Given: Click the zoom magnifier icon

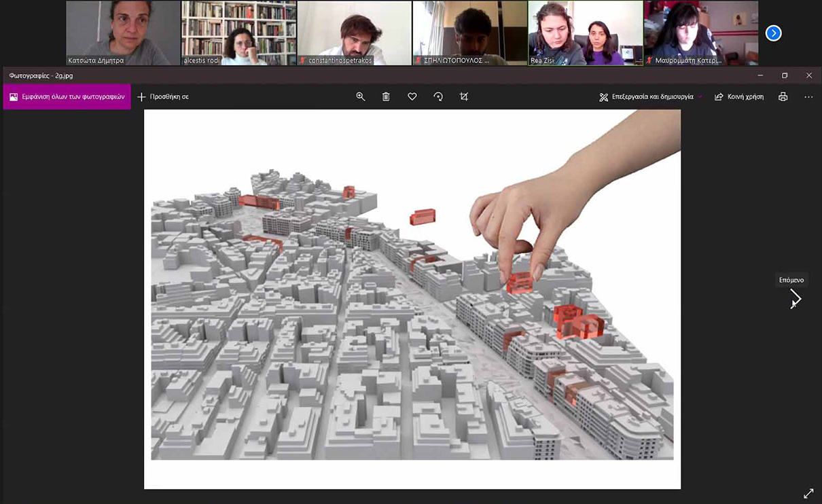Looking at the screenshot, I should [x=361, y=97].
